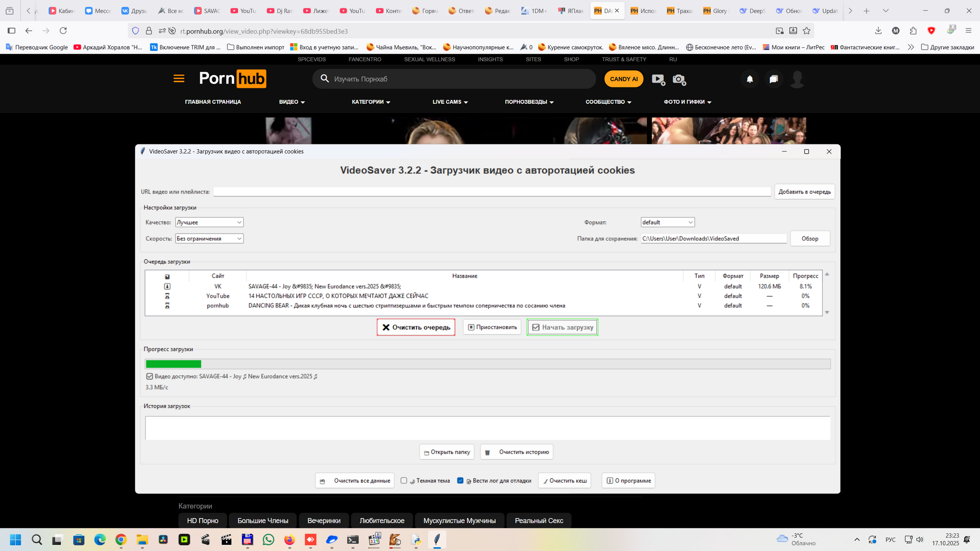Open WhatsApp from the Windows taskbar

268,540
